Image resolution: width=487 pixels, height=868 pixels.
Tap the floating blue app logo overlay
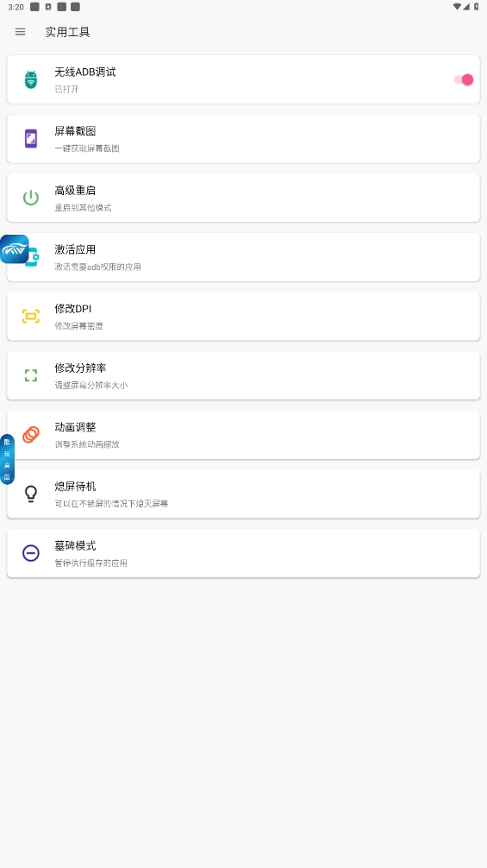(15, 249)
